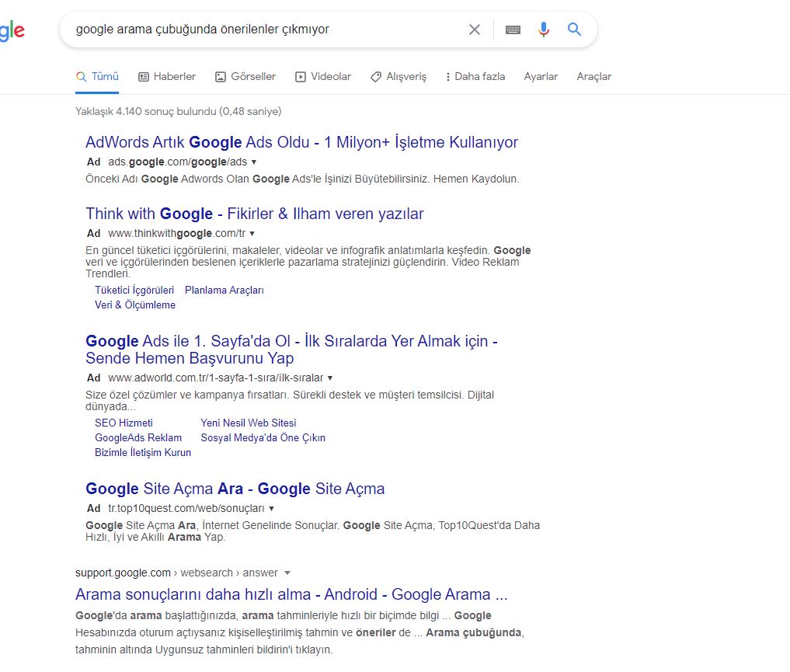Open the AdWords Artık Google Ads Oldu ad
Screen dimensions: 790x672
301,142
